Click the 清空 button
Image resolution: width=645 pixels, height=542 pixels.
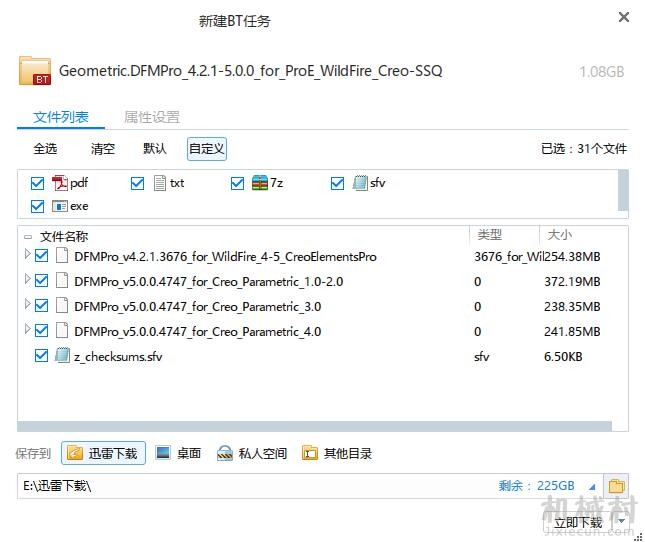tap(103, 148)
